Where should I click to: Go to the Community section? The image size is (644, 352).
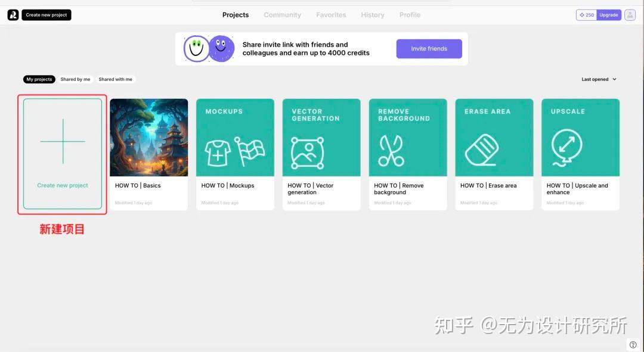(x=282, y=14)
